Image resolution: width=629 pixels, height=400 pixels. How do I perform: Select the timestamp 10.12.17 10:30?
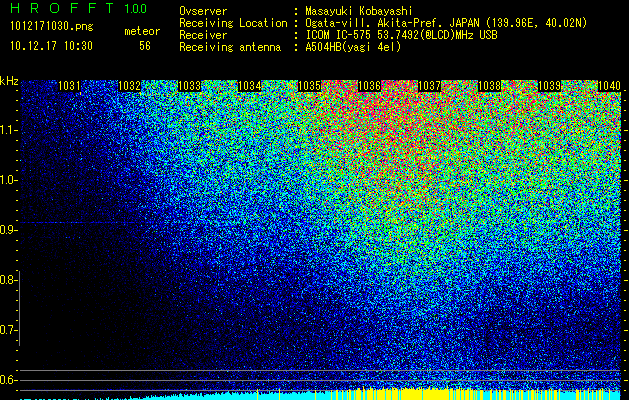[51, 46]
